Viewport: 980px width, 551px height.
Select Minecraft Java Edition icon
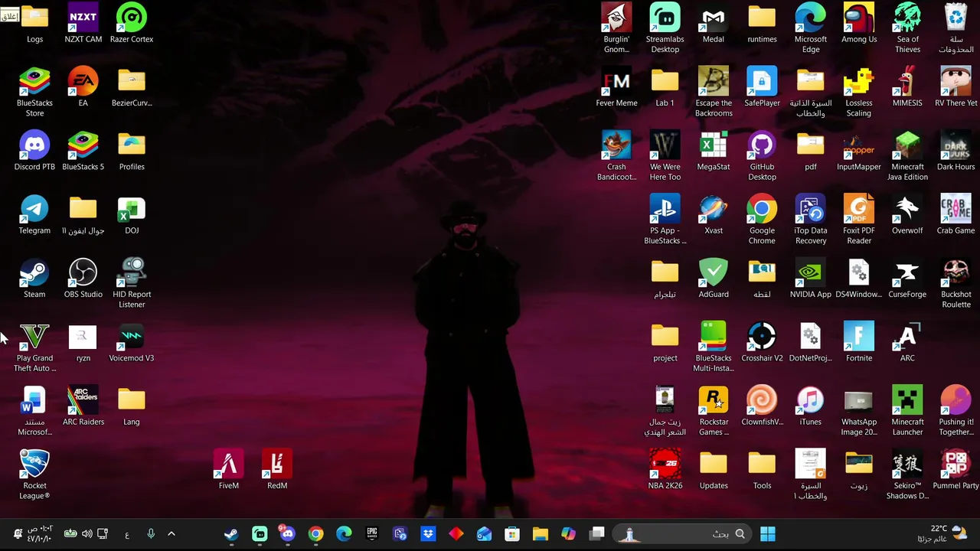click(907, 157)
